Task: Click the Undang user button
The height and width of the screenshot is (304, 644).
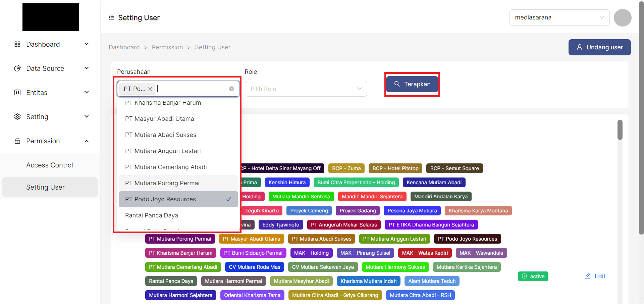Action: (599, 47)
